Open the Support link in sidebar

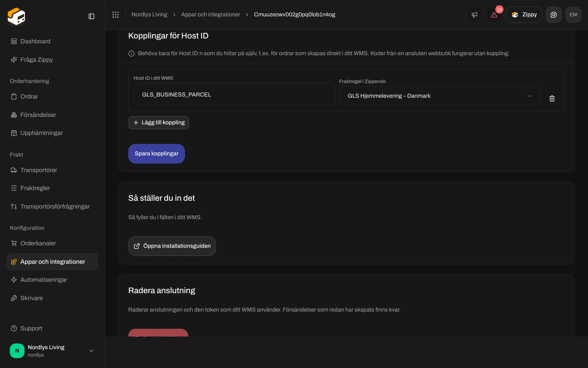(x=52, y=328)
